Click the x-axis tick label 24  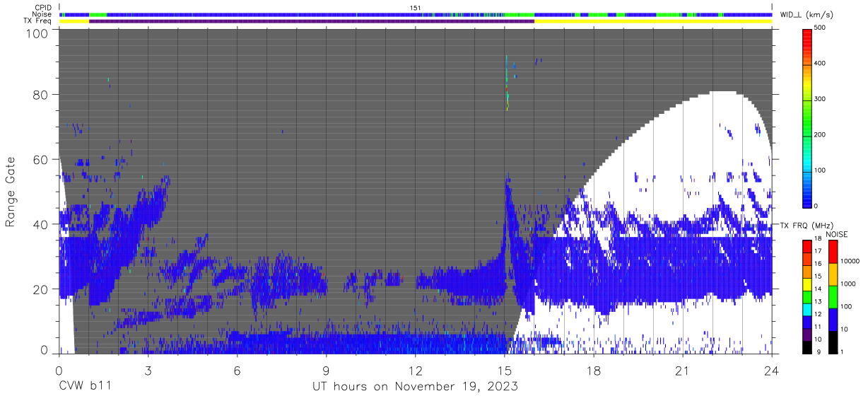pyautogui.click(x=772, y=371)
